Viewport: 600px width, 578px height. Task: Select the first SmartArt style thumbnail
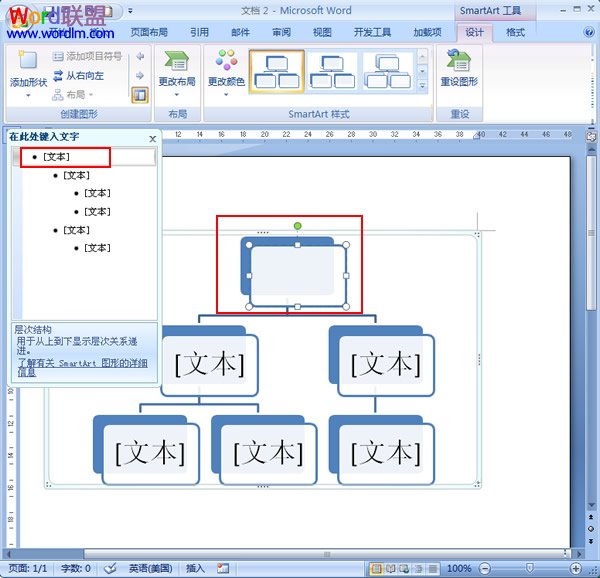(277, 72)
